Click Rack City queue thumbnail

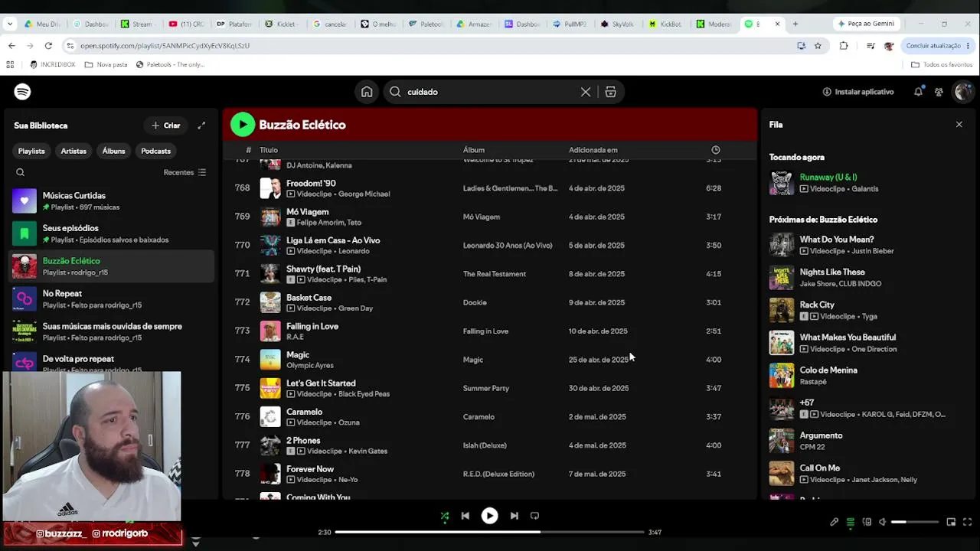782,310
